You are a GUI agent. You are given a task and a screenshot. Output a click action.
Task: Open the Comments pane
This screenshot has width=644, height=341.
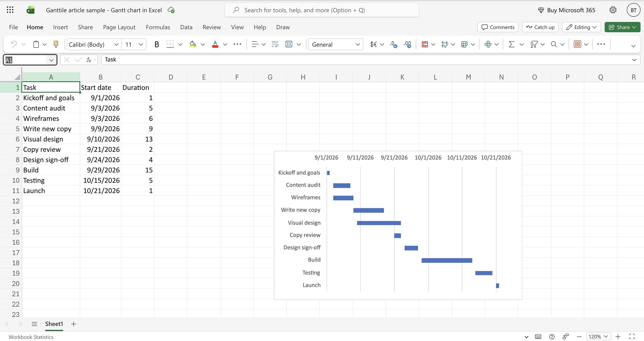tap(498, 27)
